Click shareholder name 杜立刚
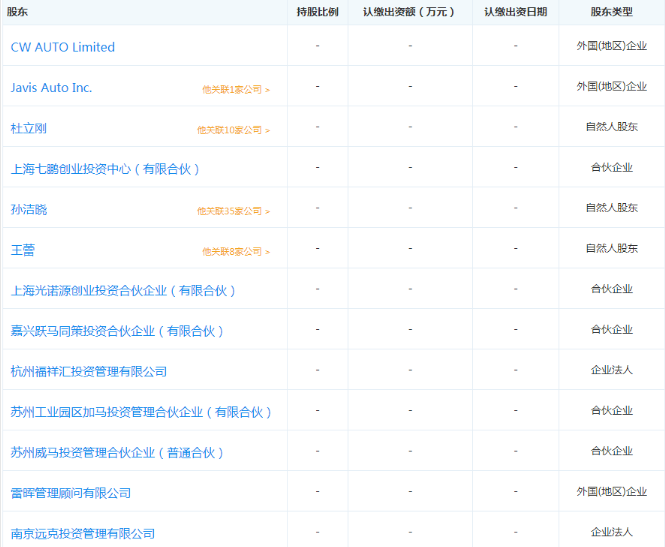This screenshot has height=547, width=665. pos(29,128)
